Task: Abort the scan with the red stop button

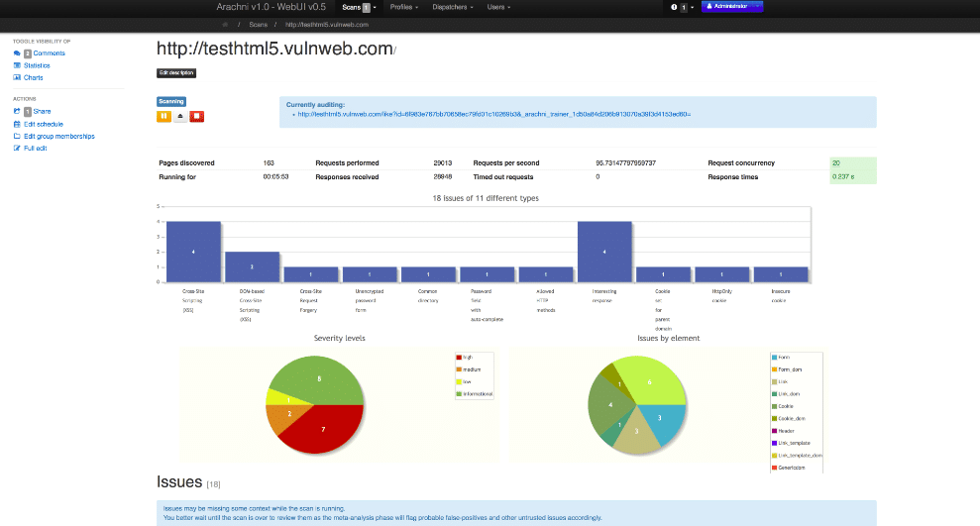Action: point(197,116)
